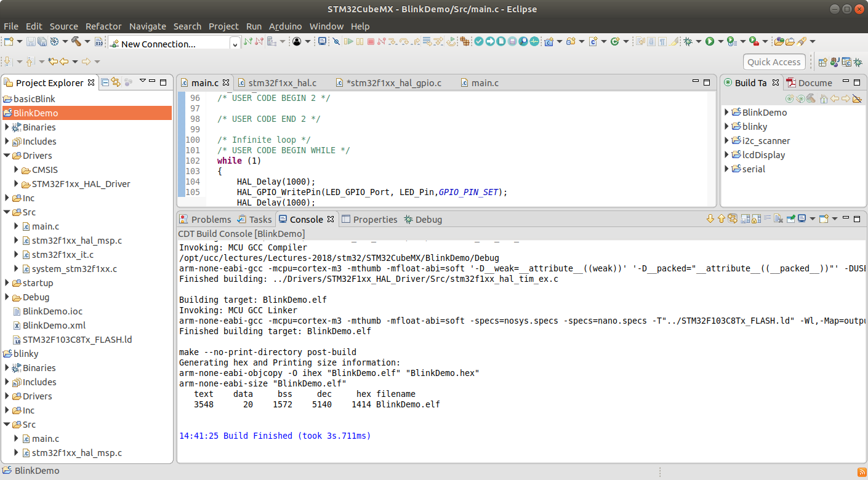Toggle Word Wrap in the console toolbar
Viewport: 868px width, 480px height.
click(x=767, y=218)
